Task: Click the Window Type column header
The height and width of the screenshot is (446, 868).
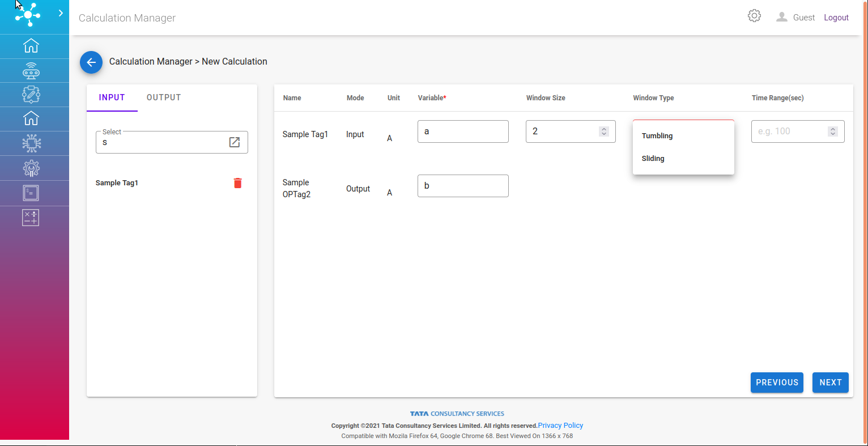Action: tap(653, 98)
